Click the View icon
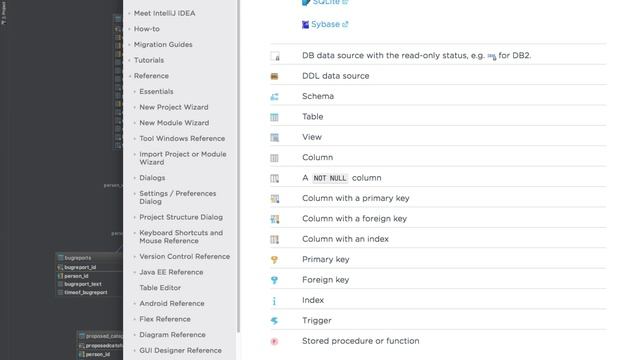The height and width of the screenshot is (360, 640). 274,138
